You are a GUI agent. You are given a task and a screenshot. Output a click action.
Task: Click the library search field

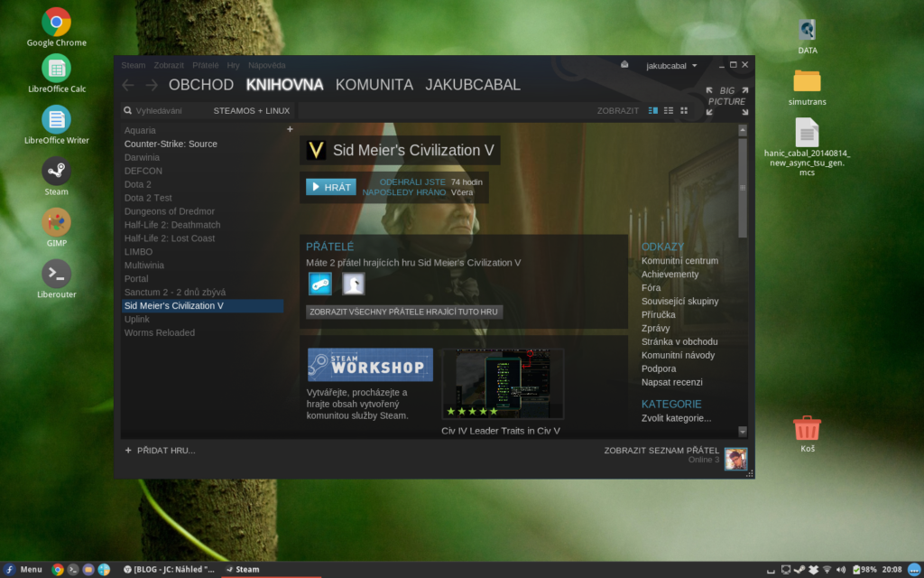click(x=167, y=110)
